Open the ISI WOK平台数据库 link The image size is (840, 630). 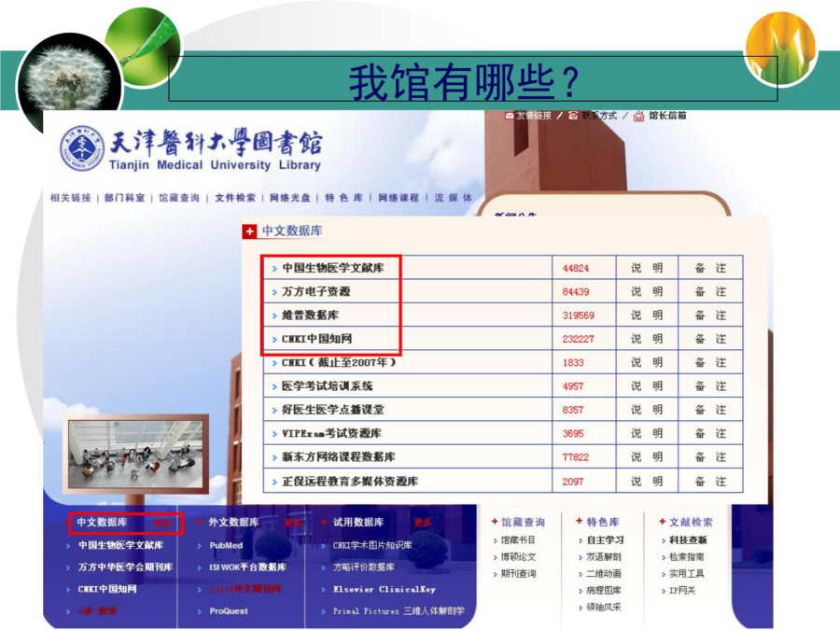[248, 567]
